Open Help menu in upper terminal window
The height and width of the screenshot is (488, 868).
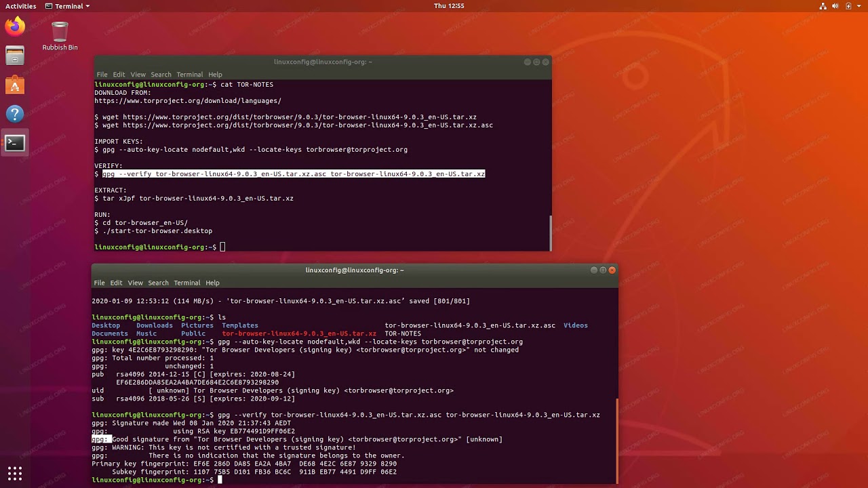click(x=215, y=75)
